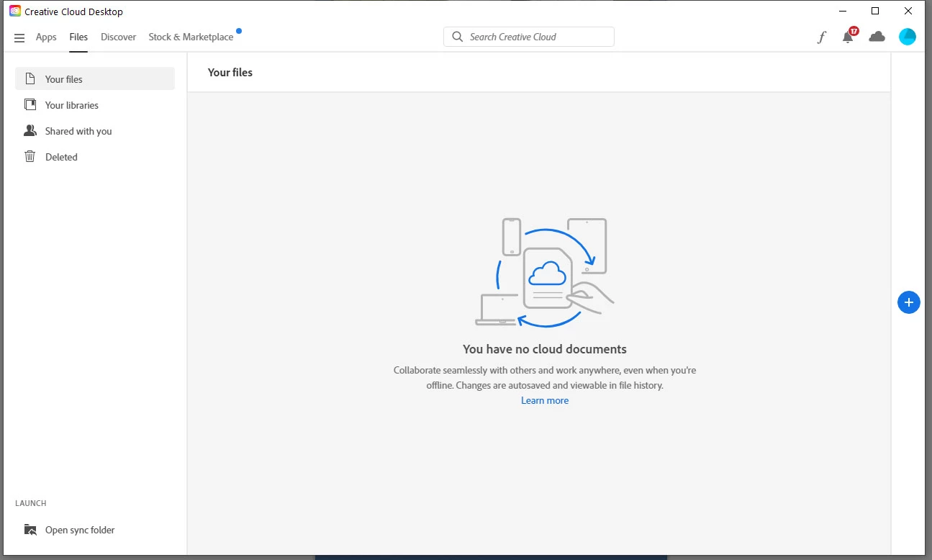Click the magnifier icon in search box
932x560 pixels.
(x=457, y=37)
